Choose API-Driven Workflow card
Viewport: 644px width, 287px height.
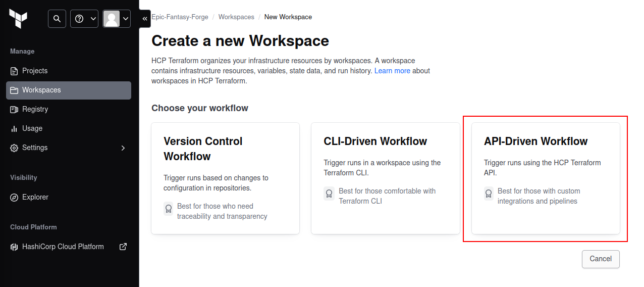coord(546,178)
